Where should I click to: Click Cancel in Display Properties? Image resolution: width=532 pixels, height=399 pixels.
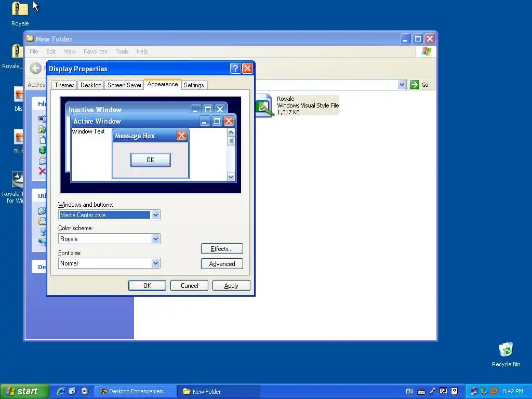[189, 286]
